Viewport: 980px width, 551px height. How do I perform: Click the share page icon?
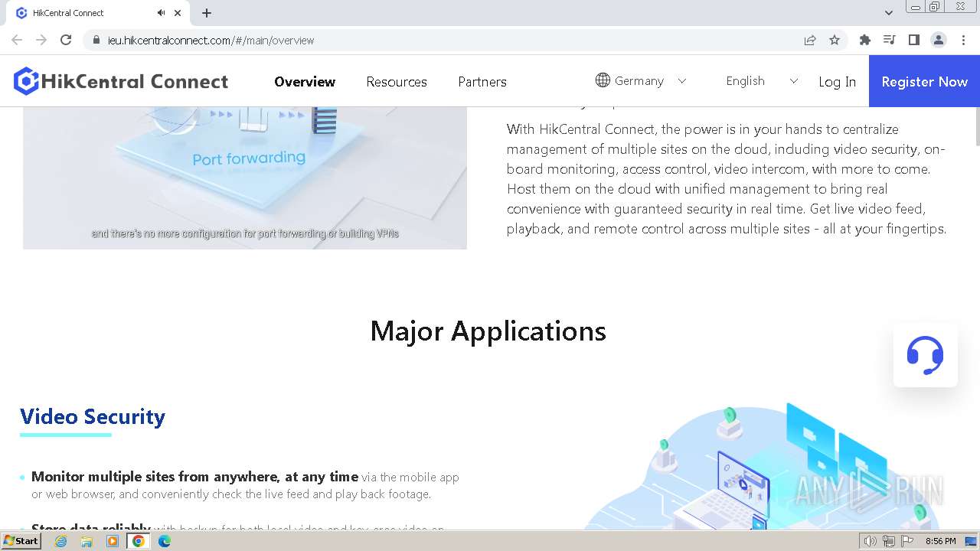810,40
